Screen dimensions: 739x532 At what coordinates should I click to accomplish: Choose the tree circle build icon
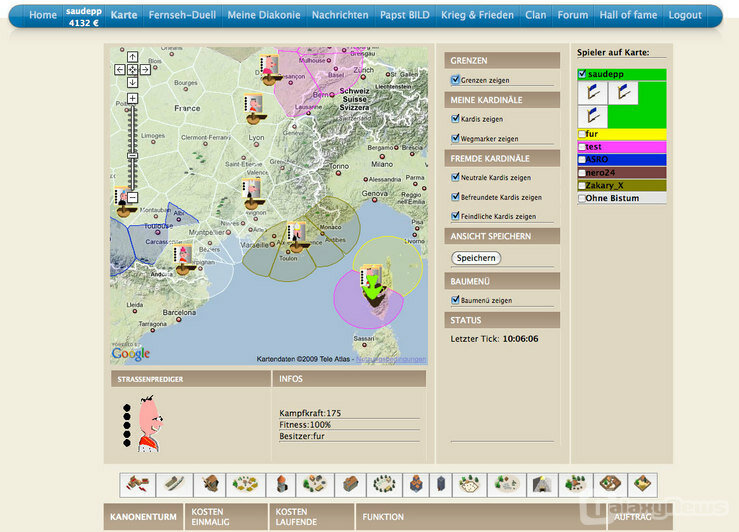click(384, 485)
